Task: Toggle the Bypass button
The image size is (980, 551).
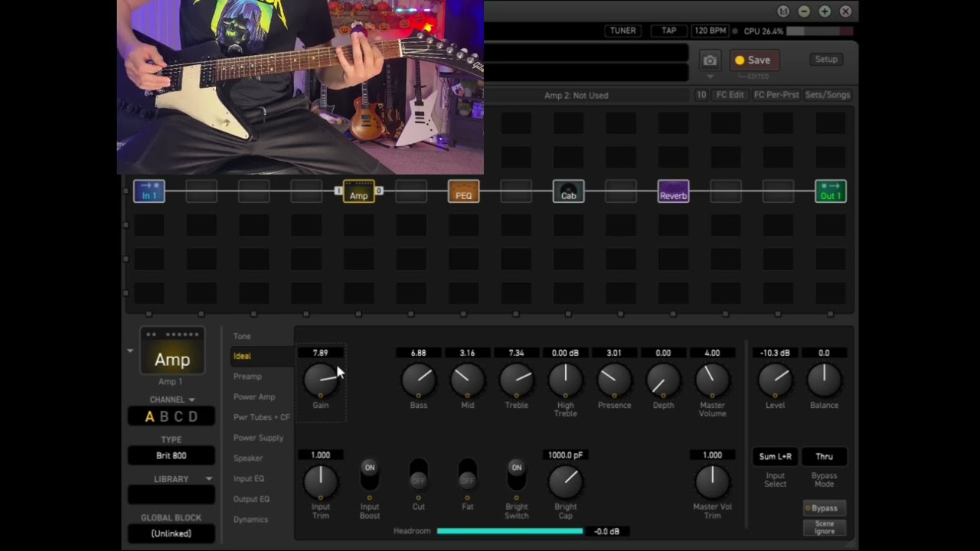Action: click(x=824, y=508)
